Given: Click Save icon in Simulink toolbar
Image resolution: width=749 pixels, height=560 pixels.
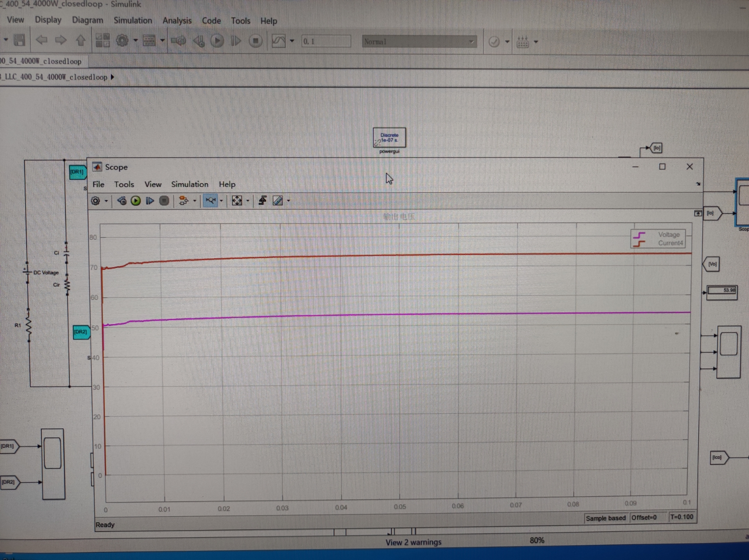Looking at the screenshot, I should pos(19,40).
